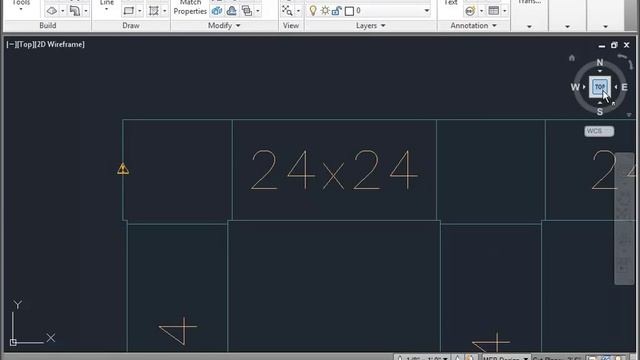
Task: Click the table icon in Annotation panel
Action: (x=494, y=11)
